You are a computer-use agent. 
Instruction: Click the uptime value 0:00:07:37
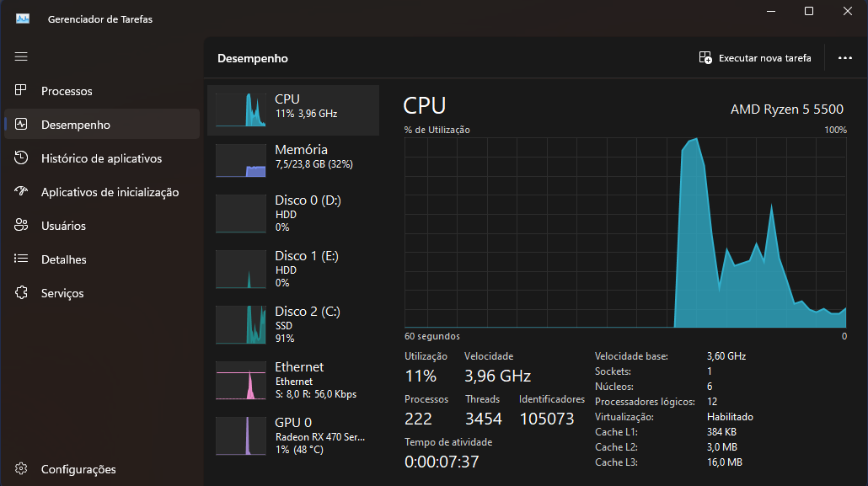[442, 461]
